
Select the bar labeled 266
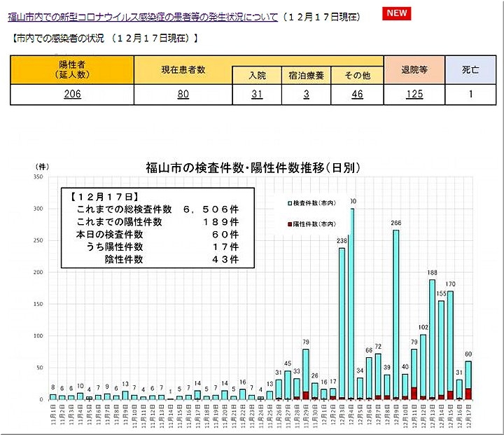[x=396, y=315]
